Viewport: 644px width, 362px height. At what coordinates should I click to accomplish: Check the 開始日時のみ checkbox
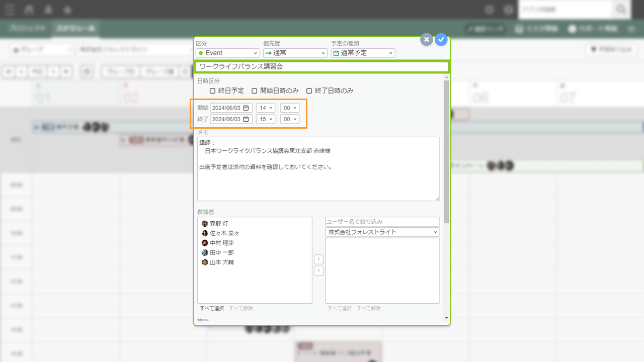(255, 91)
